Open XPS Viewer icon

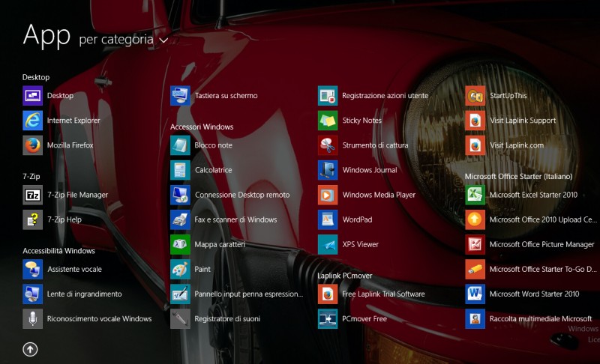tap(328, 244)
